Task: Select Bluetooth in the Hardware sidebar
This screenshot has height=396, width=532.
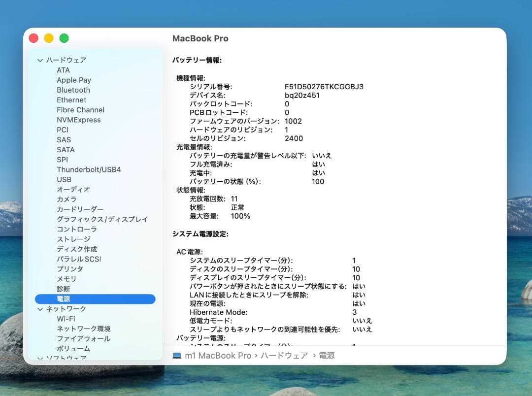Action: 73,90
